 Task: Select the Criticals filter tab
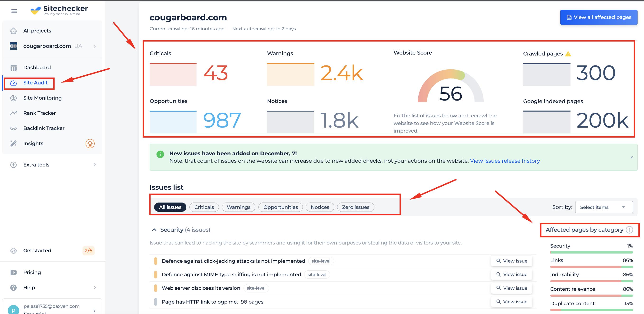click(204, 207)
